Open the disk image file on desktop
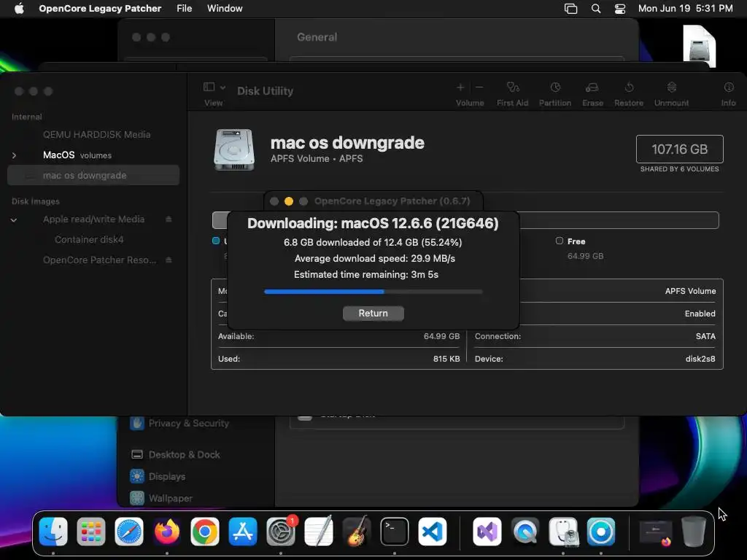 click(700, 46)
